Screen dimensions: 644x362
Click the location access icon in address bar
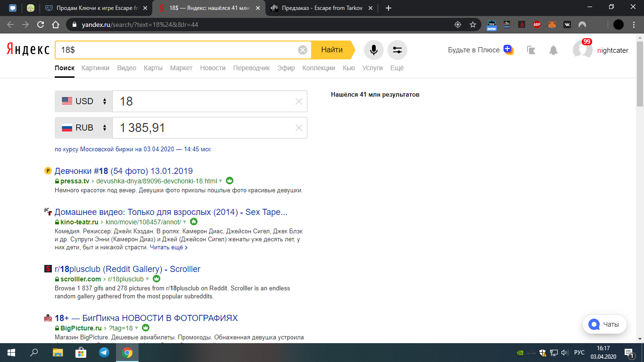(457, 25)
